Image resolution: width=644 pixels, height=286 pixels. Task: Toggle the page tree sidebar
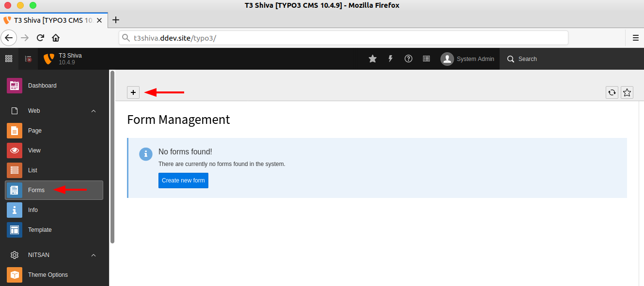(x=28, y=59)
